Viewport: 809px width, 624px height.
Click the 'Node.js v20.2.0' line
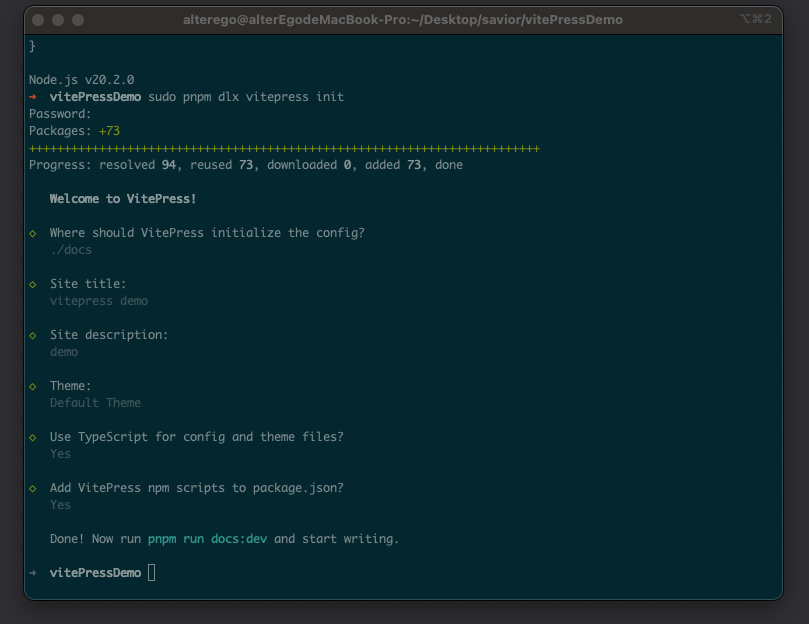82,79
